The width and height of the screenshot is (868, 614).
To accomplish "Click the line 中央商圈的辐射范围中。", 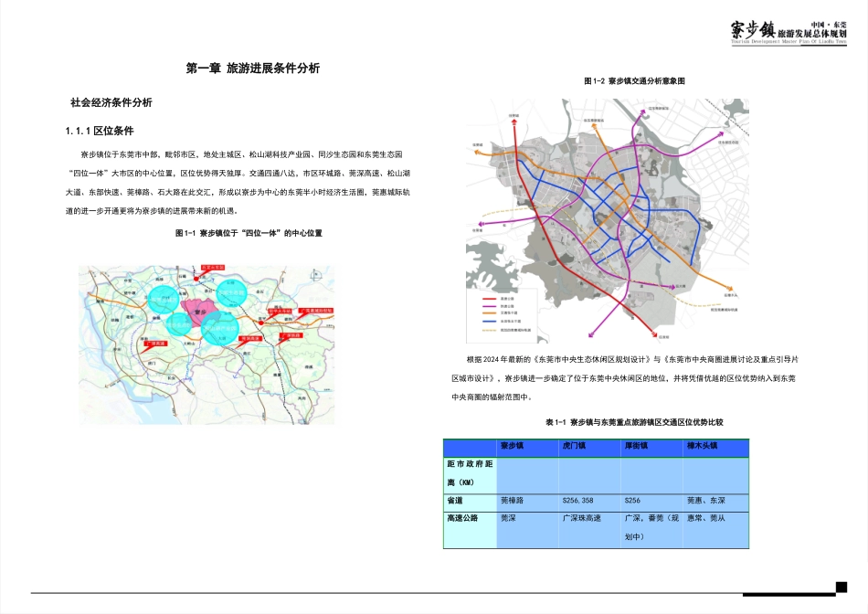I will tap(492, 397).
